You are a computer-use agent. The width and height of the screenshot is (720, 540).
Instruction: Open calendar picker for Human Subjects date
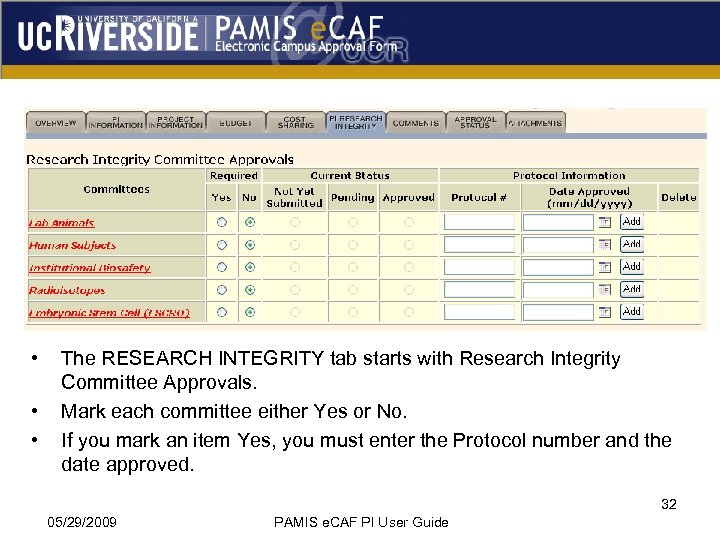point(604,245)
